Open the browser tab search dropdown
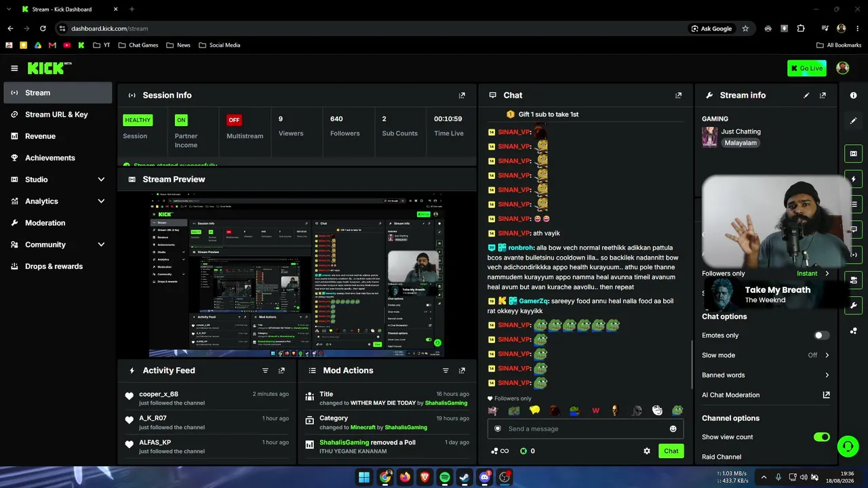868x488 pixels. point(9,9)
